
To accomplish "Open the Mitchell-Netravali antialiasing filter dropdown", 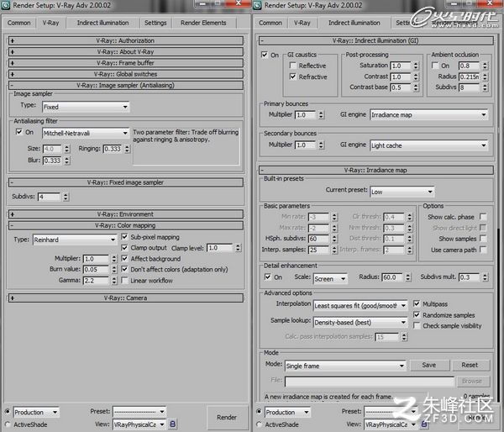I will (x=86, y=133).
